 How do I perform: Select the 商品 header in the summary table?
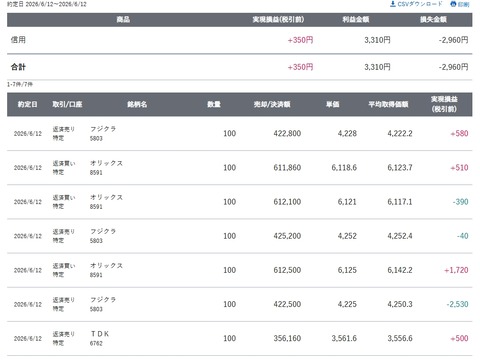click(x=123, y=20)
